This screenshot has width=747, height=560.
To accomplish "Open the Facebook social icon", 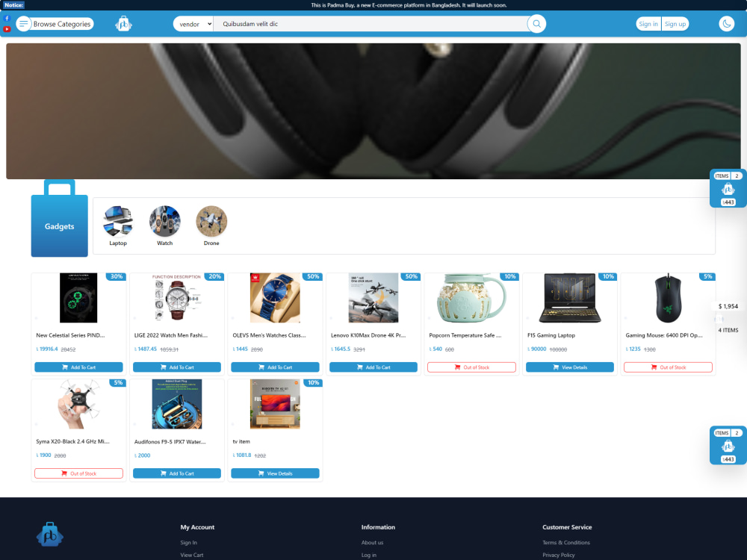I will click(x=7, y=18).
